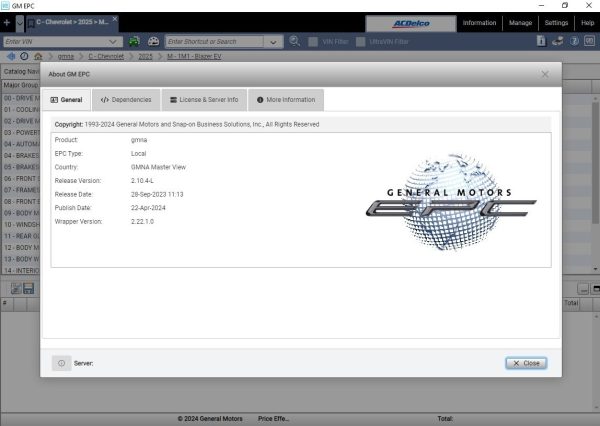Open the Manage menu
The image size is (600, 426).
click(x=520, y=23)
